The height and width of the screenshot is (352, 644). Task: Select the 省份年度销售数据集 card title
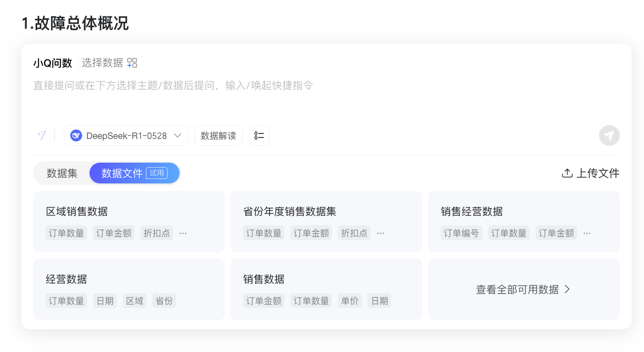coord(290,212)
